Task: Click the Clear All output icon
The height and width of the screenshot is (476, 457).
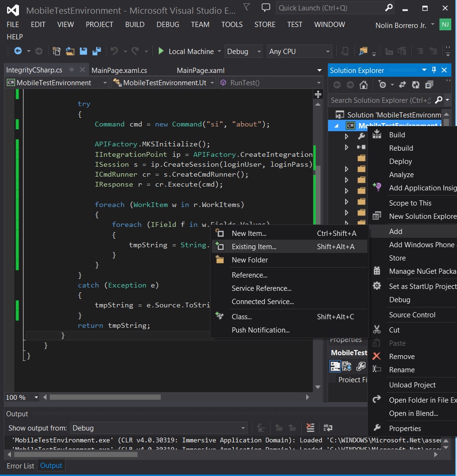Action: [x=310, y=428]
